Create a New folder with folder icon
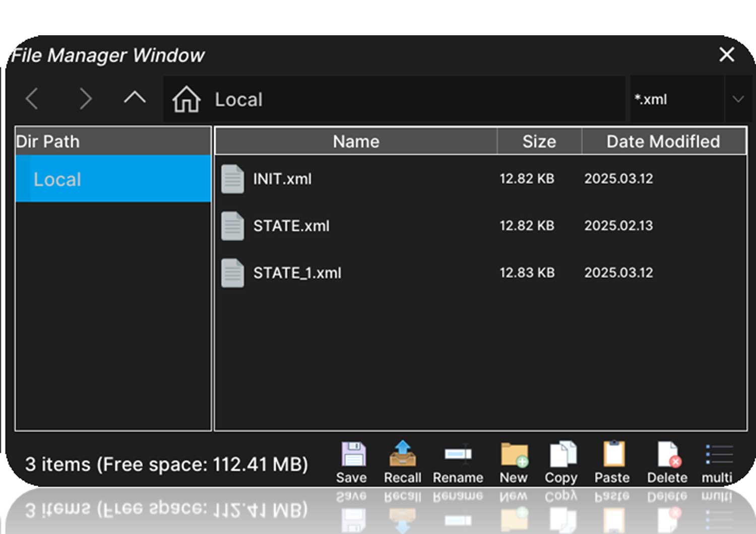Screen dimensions: 756x534 pyautogui.click(x=514, y=455)
